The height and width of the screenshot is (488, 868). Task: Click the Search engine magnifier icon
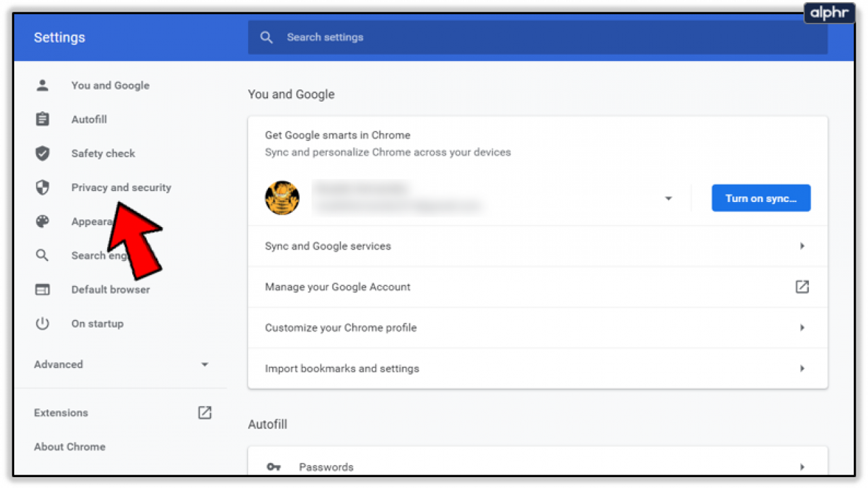[42, 255]
